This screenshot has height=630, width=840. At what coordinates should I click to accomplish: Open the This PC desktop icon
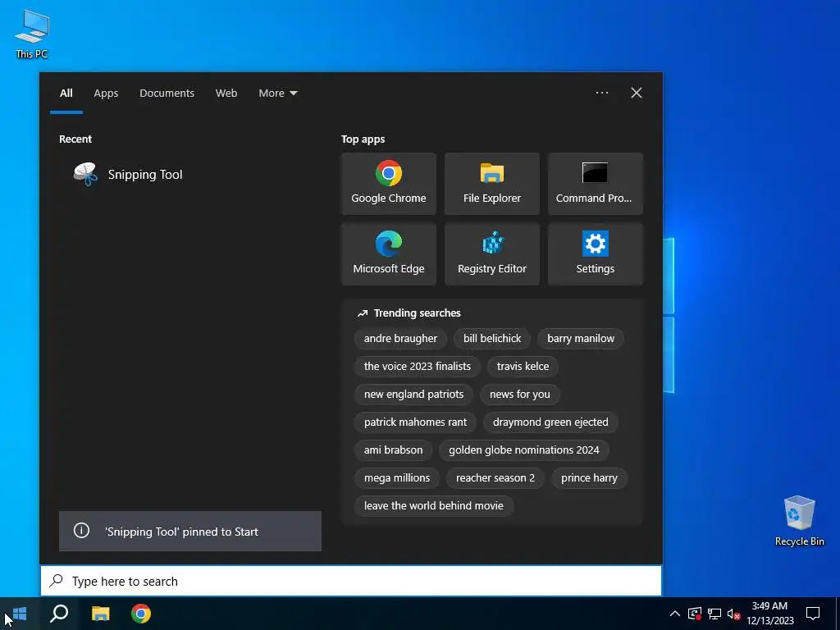point(32,34)
